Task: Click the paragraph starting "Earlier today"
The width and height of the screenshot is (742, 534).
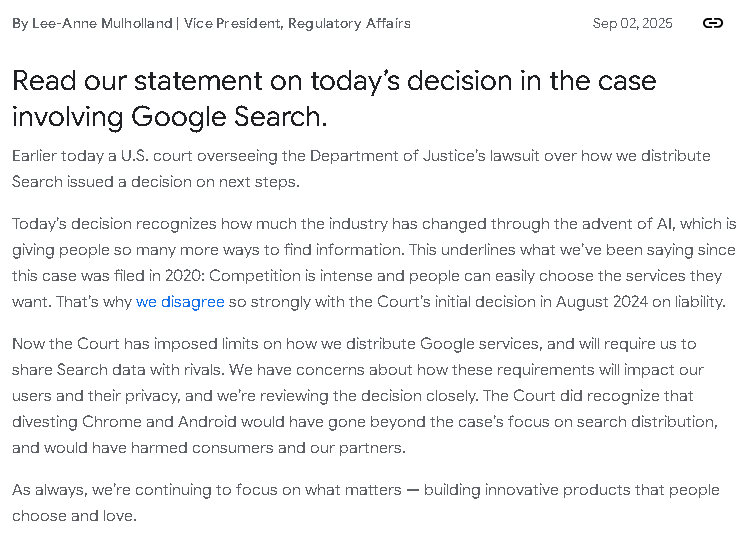Action: [361, 168]
